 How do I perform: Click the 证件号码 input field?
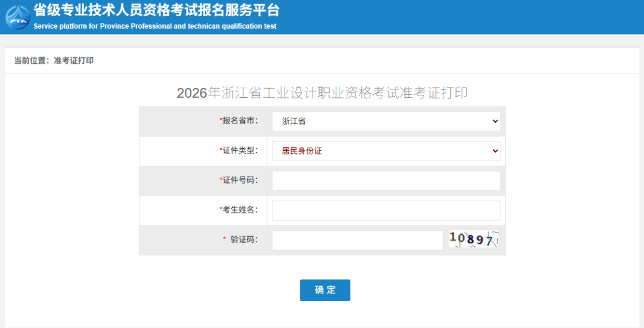[x=386, y=181]
